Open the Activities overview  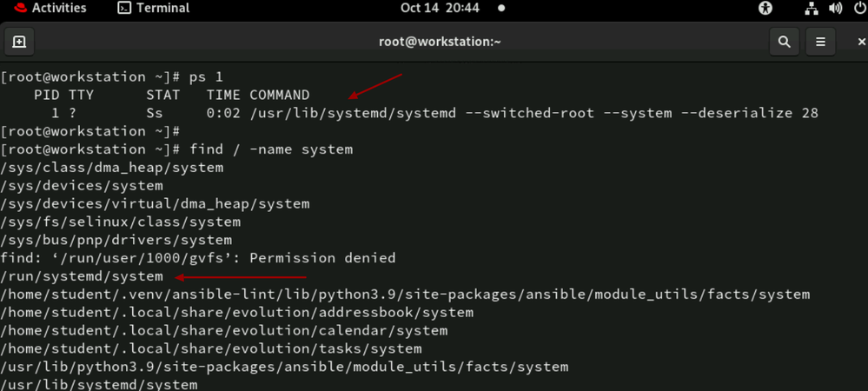pyautogui.click(x=58, y=8)
